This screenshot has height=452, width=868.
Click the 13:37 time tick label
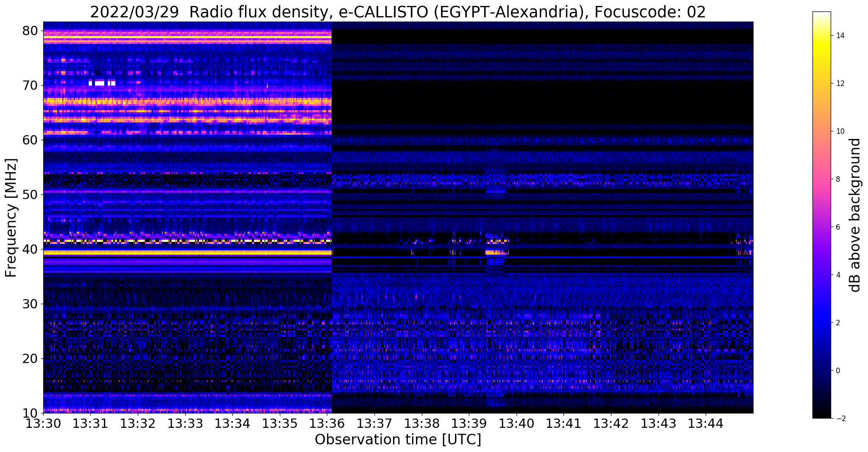click(375, 423)
